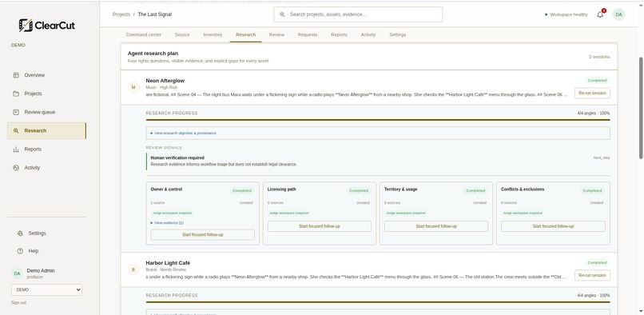Click 'Human verification required' signal text
This screenshot has height=315, width=644.
point(177,158)
